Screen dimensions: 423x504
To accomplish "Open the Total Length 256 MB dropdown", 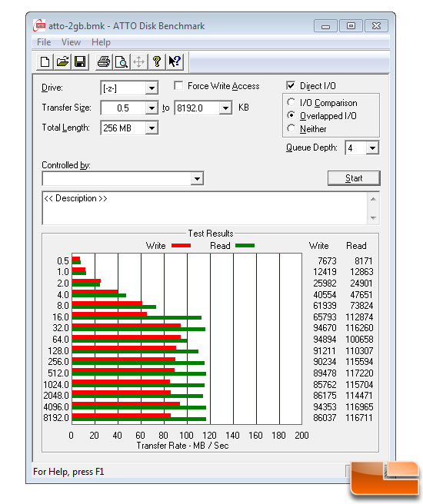I will (129, 128).
